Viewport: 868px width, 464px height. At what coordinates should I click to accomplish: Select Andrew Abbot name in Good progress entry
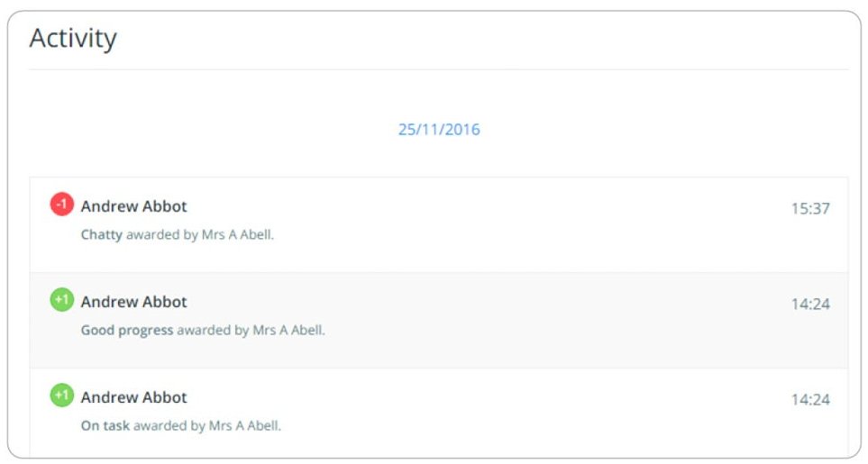[x=134, y=302]
